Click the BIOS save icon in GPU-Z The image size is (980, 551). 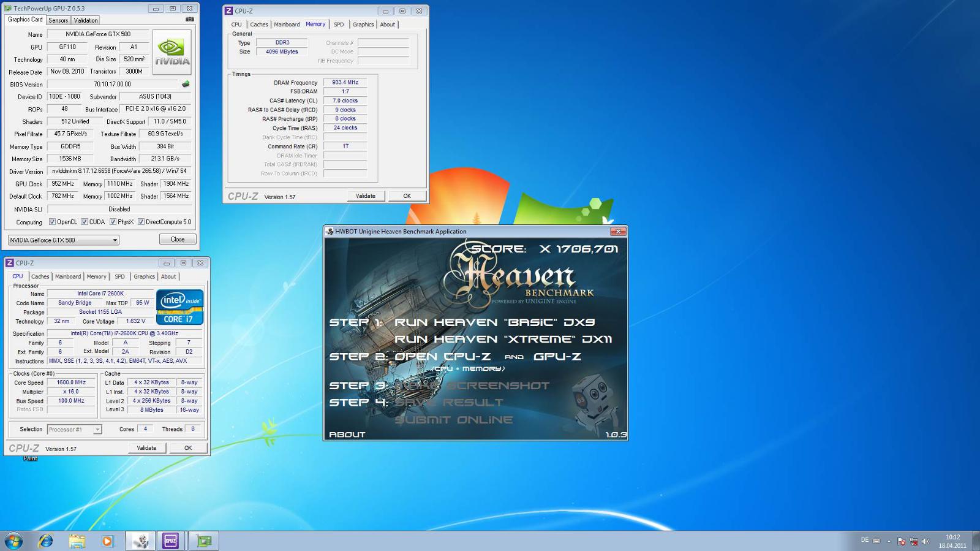tap(186, 84)
